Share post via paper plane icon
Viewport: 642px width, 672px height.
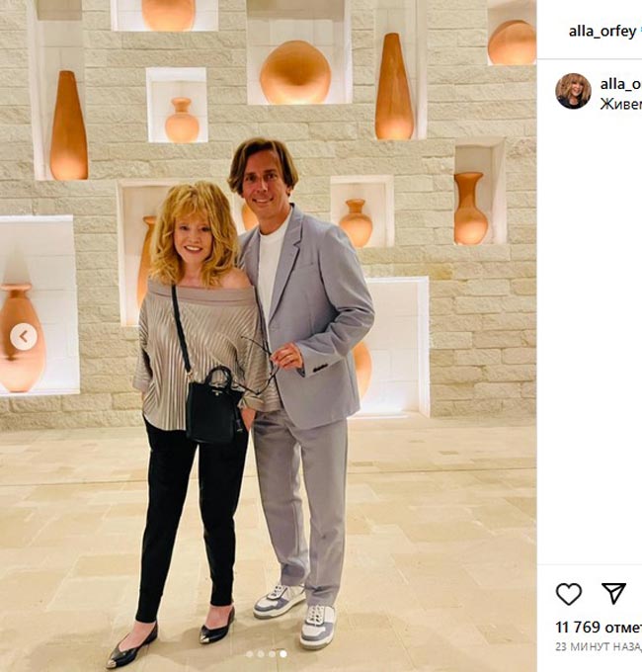point(613,593)
